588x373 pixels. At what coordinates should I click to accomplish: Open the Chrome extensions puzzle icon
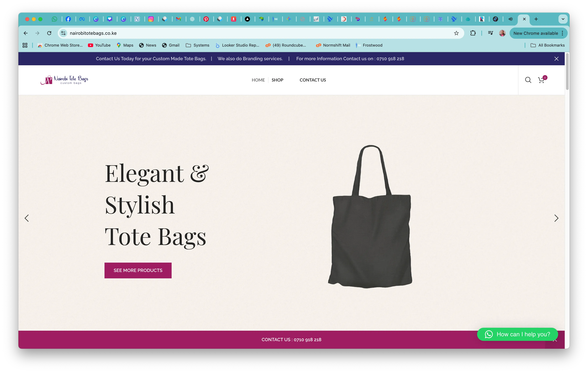[473, 33]
